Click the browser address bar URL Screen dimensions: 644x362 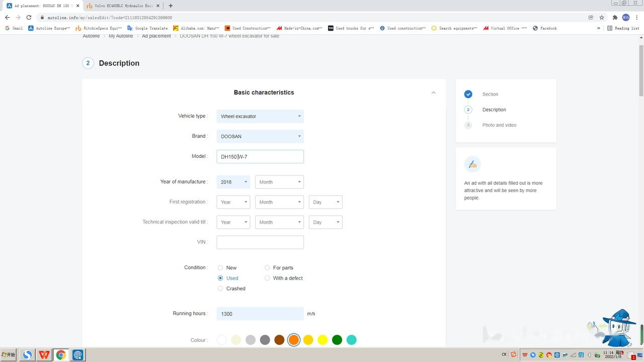(110, 17)
